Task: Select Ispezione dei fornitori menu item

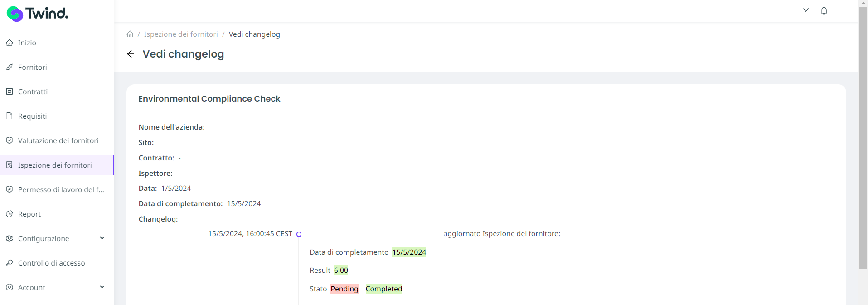Action: [x=57, y=165]
